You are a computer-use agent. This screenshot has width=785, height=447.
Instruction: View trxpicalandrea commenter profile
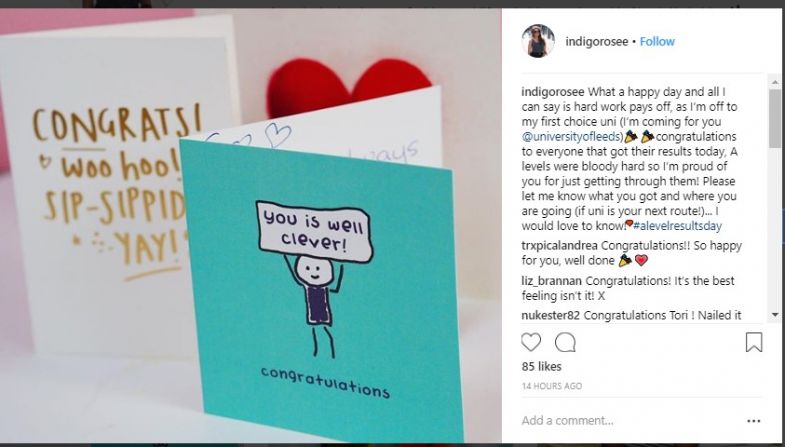pos(560,246)
